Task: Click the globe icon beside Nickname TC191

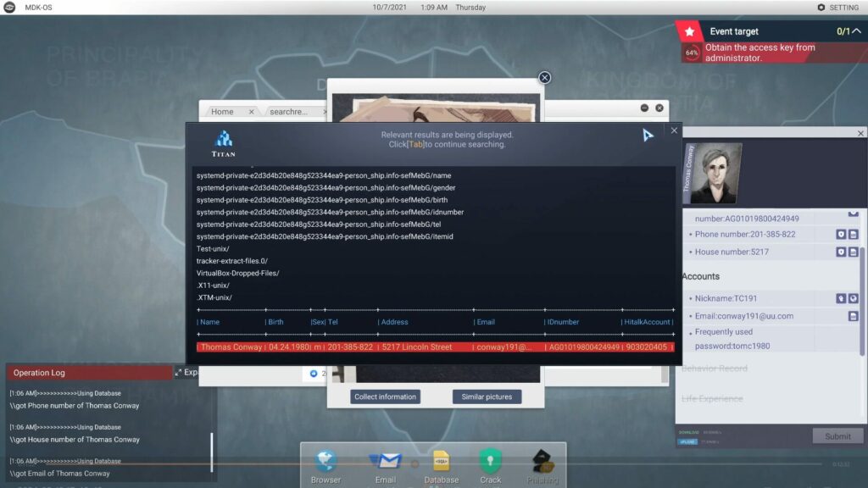Action: pos(853,298)
